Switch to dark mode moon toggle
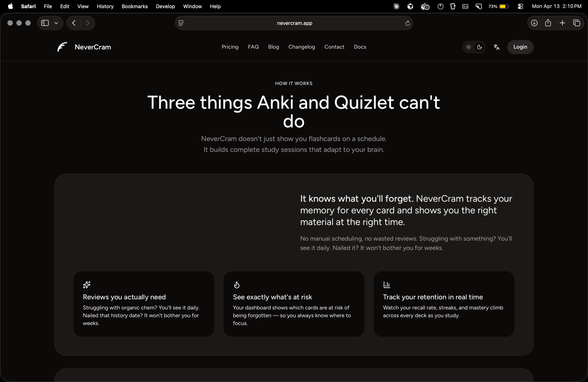Viewport: 588px width, 382px height. tap(479, 47)
